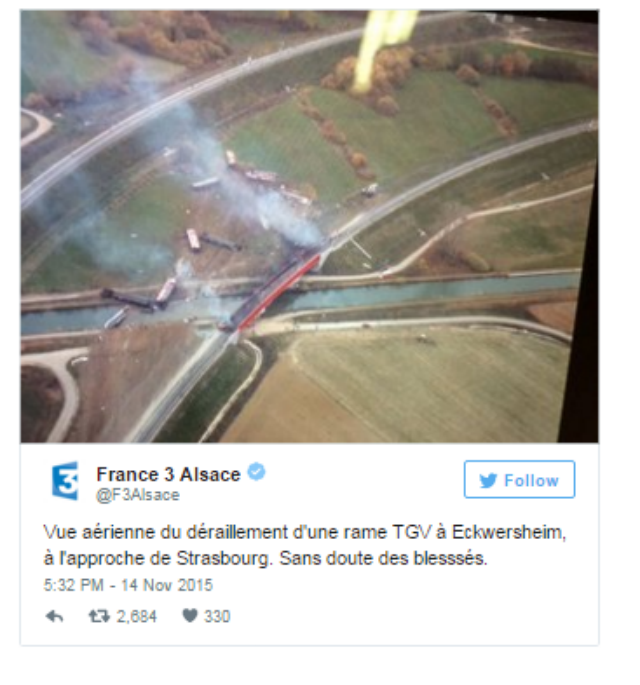This screenshot has height=685, width=640.
Task: Open the France 3 Alsace profile name
Action: [x=168, y=474]
